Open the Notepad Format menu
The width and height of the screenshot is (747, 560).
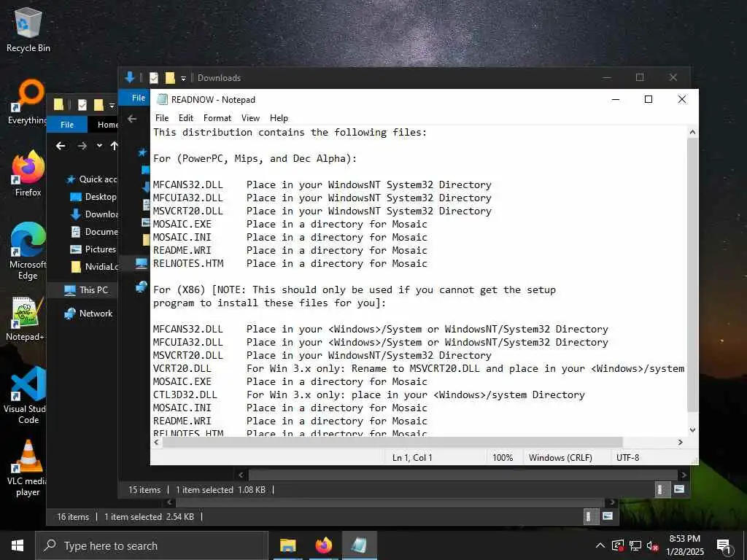pos(217,118)
